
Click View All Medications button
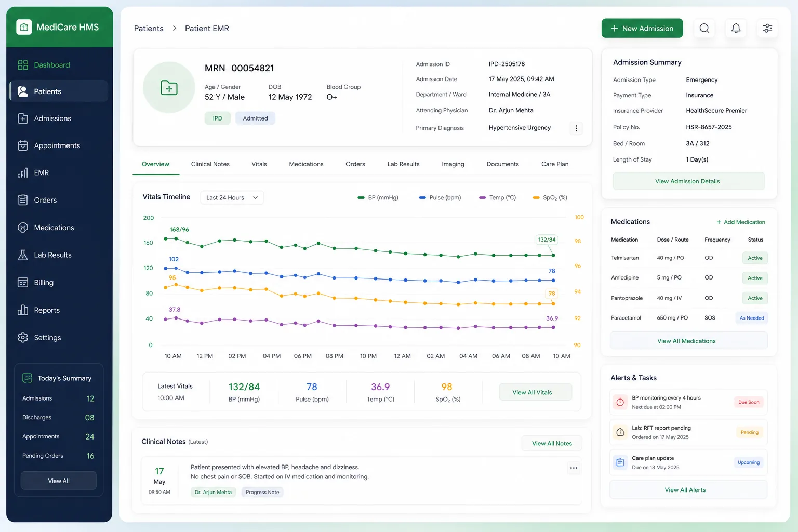pyautogui.click(x=688, y=341)
